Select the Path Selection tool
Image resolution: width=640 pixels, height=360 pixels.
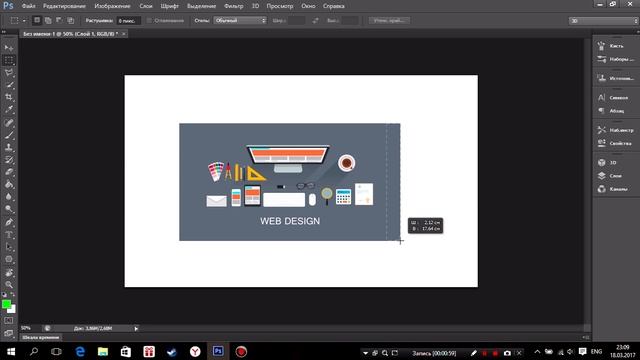[x=9, y=247]
